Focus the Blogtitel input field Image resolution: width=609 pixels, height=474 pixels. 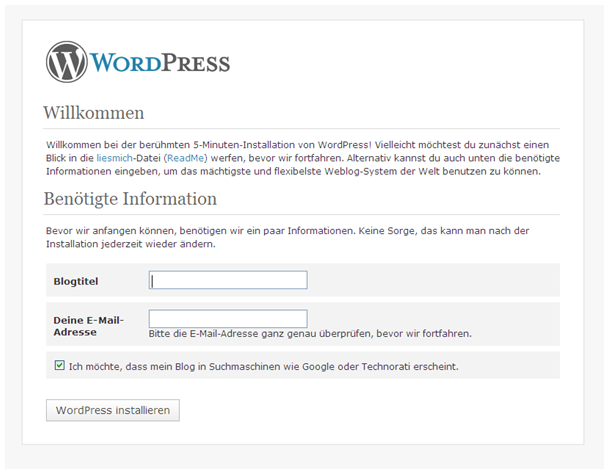coord(228,280)
